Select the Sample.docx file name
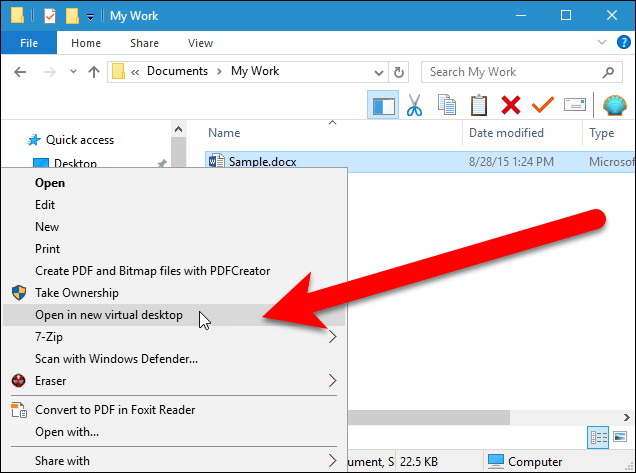 (262, 162)
